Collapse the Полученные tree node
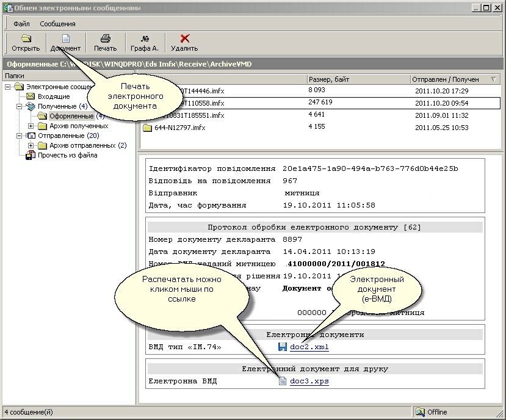 click(20, 106)
